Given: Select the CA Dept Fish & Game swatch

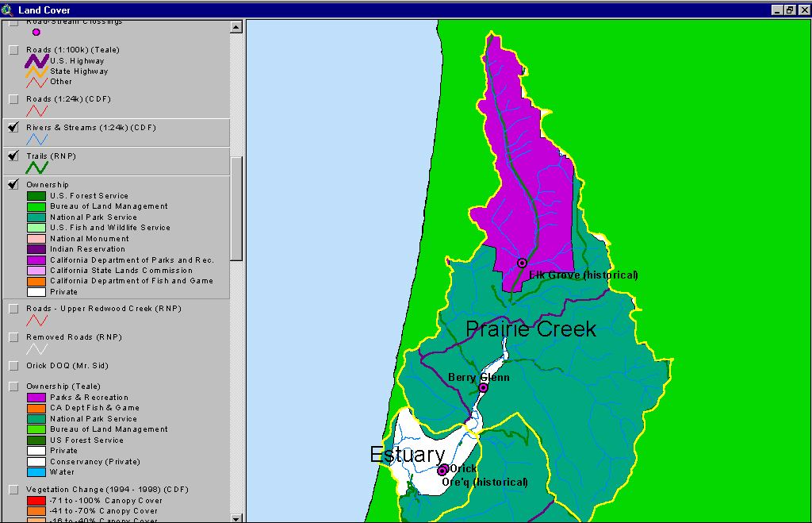Looking at the screenshot, I should pos(36,409).
